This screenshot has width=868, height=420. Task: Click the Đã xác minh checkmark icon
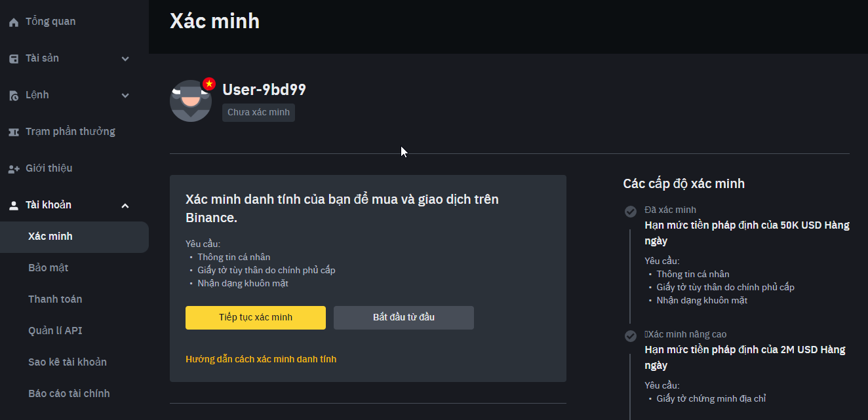631,211
